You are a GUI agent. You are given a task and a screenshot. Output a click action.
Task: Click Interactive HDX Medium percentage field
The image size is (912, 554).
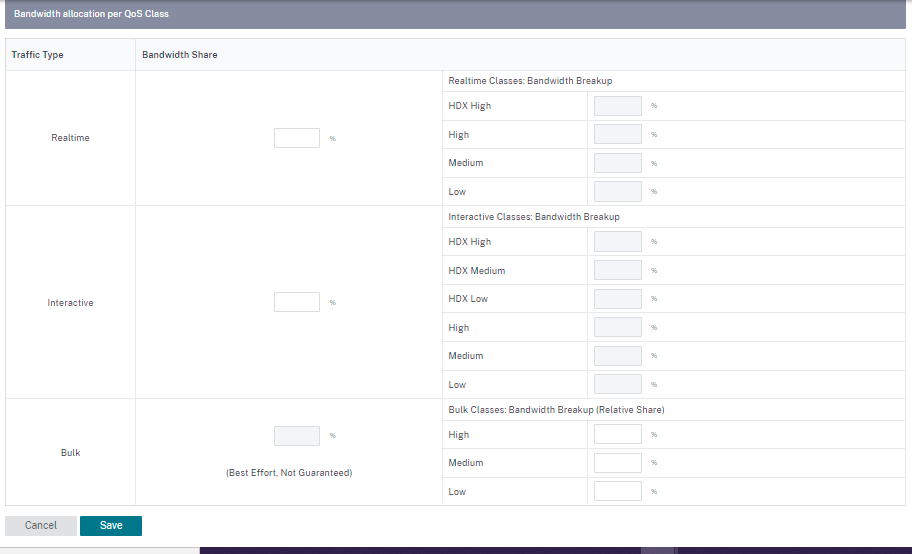(x=618, y=270)
